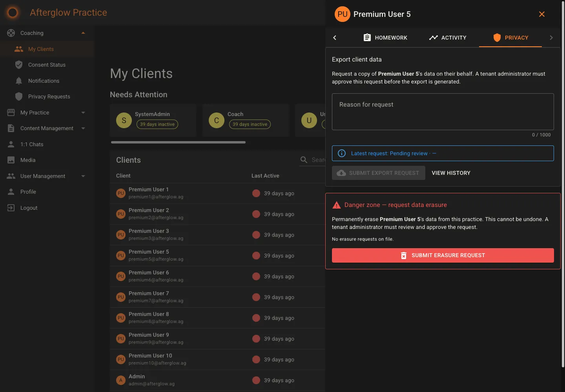This screenshot has height=392, width=565.
Task: Open Consent Status in sidebar
Action: click(47, 65)
